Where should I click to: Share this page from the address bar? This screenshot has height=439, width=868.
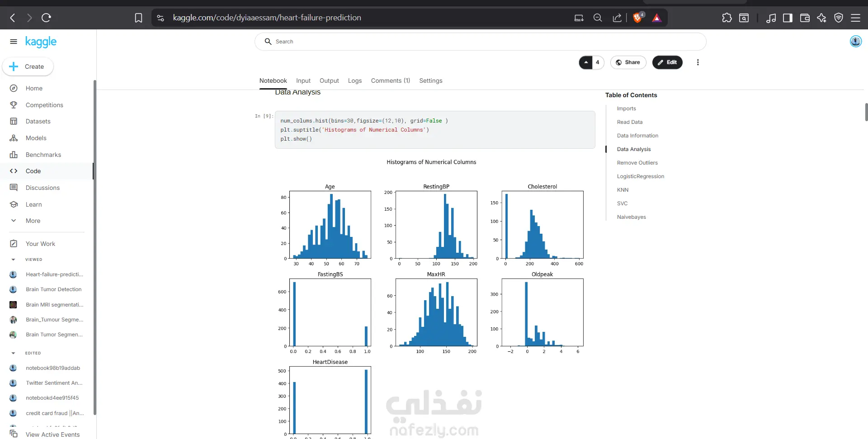[617, 18]
